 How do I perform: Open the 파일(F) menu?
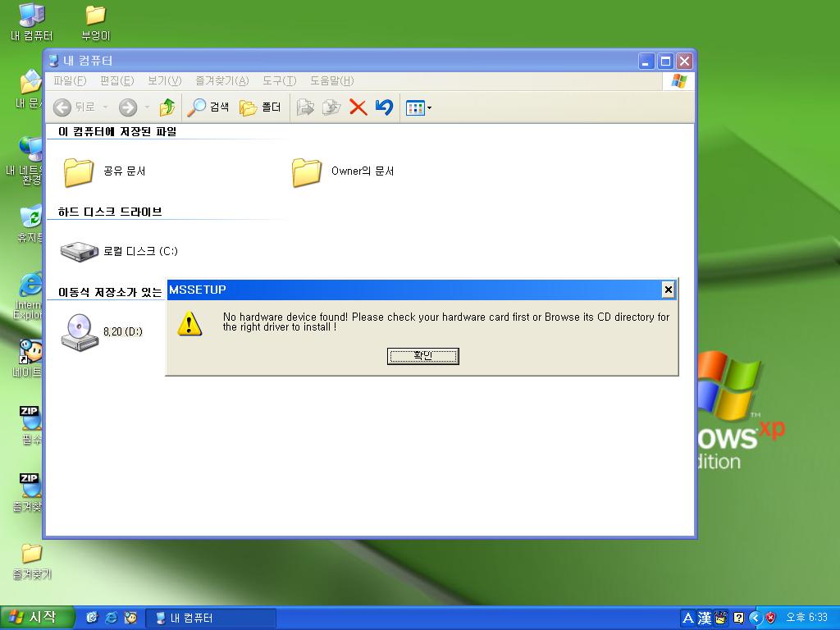(x=70, y=81)
